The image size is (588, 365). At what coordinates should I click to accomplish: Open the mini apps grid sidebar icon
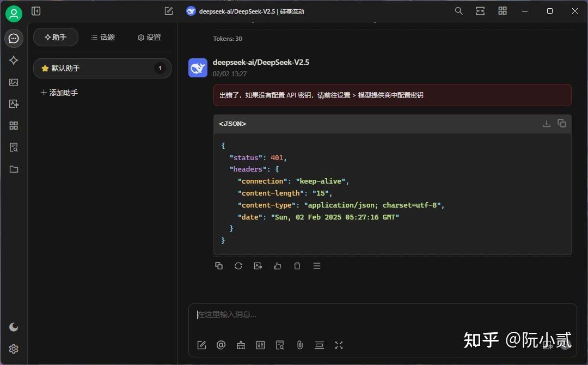pos(14,126)
